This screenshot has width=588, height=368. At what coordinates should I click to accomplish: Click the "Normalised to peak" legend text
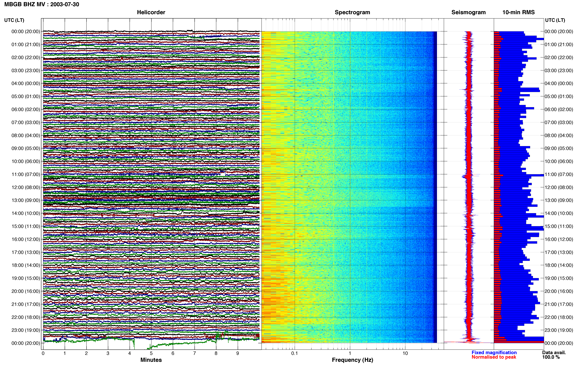[494, 357]
